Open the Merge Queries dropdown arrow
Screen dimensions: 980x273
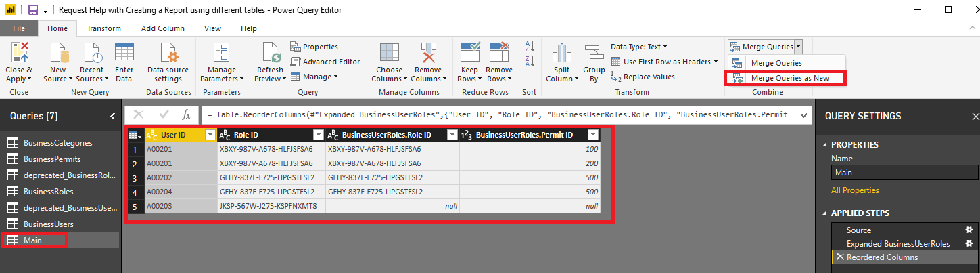tap(799, 47)
